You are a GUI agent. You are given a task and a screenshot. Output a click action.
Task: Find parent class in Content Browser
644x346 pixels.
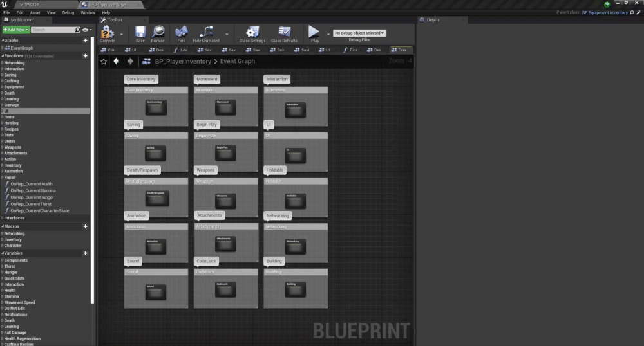(x=632, y=12)
